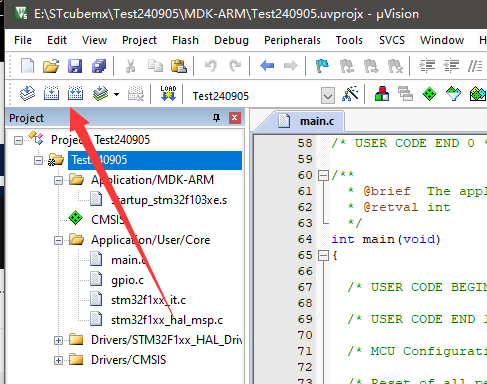Viewport: 487px width, 384px height.
Task: Open the Flash menu
Action: 185,40
